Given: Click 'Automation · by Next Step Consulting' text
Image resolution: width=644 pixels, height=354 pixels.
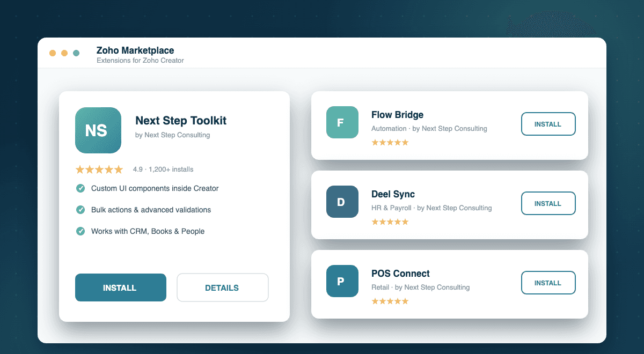Looking at the screenshot, I should tap(429, 129).
